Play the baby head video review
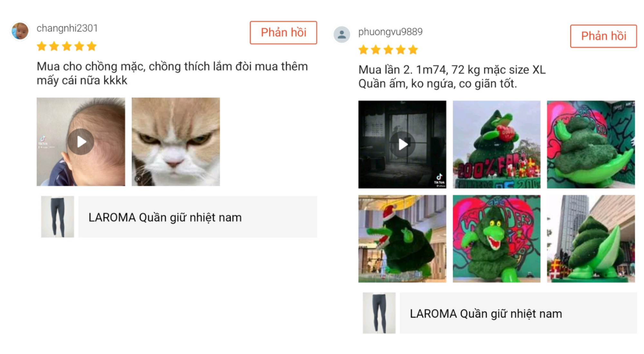Screen dimensions: 644x354 80,142
